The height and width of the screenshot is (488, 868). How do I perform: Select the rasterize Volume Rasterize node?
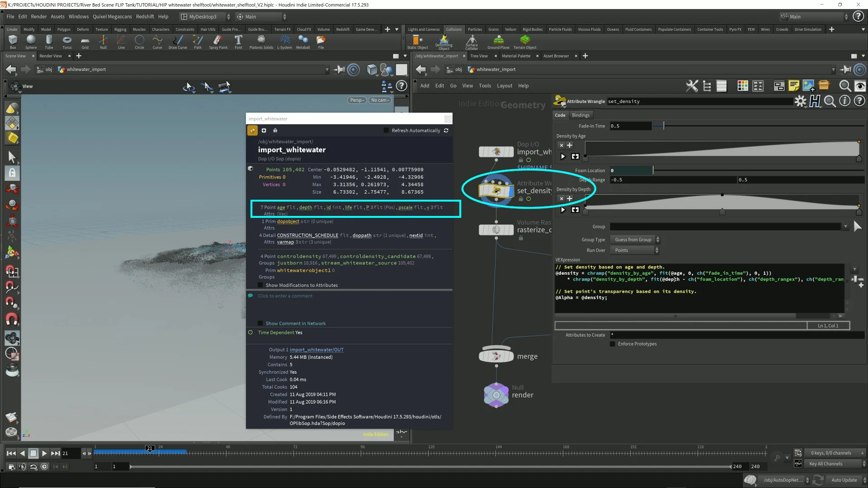(496, 230)
